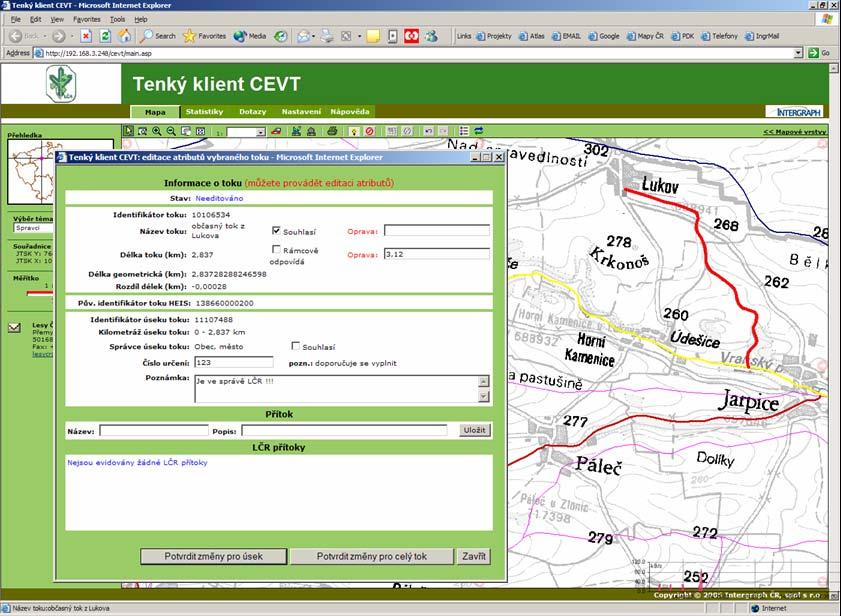The image size is (841, 616).
Task: Open the Media pane
Action: click(250, 36)
